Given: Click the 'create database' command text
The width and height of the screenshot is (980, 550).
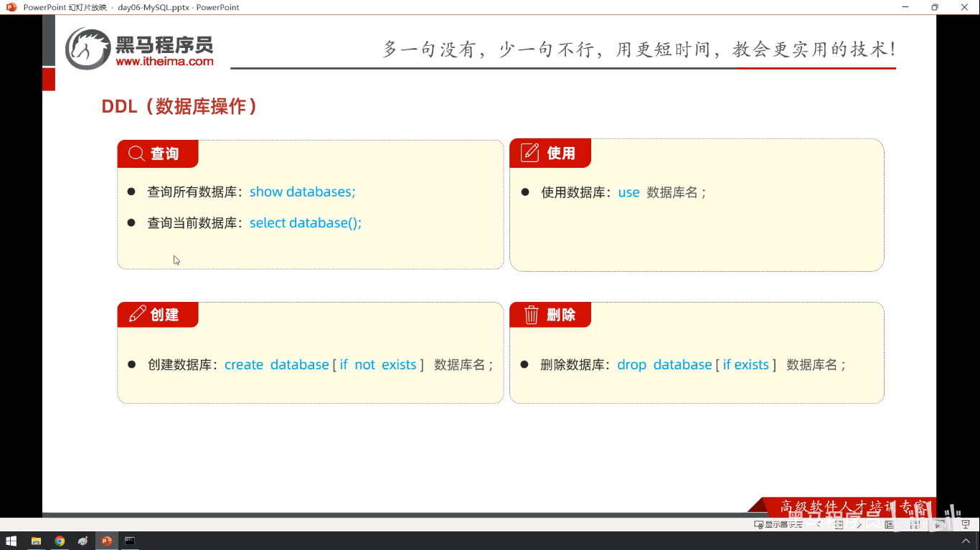Looking at the screenshot, I should coord(276,364).
